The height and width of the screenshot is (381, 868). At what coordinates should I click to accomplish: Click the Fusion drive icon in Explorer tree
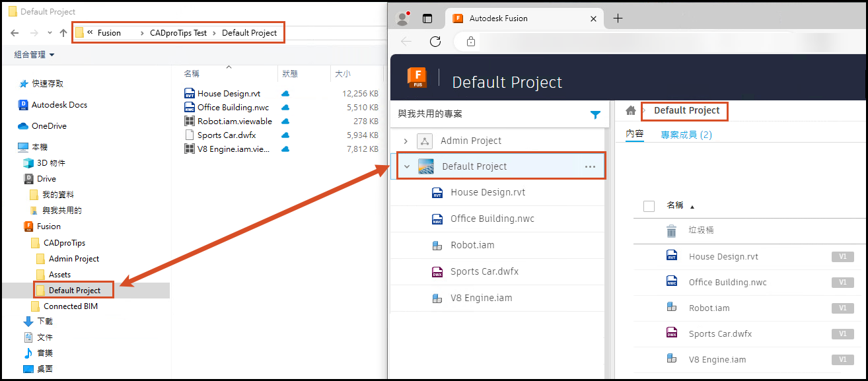pyautogui.click(x=29, y=226)
